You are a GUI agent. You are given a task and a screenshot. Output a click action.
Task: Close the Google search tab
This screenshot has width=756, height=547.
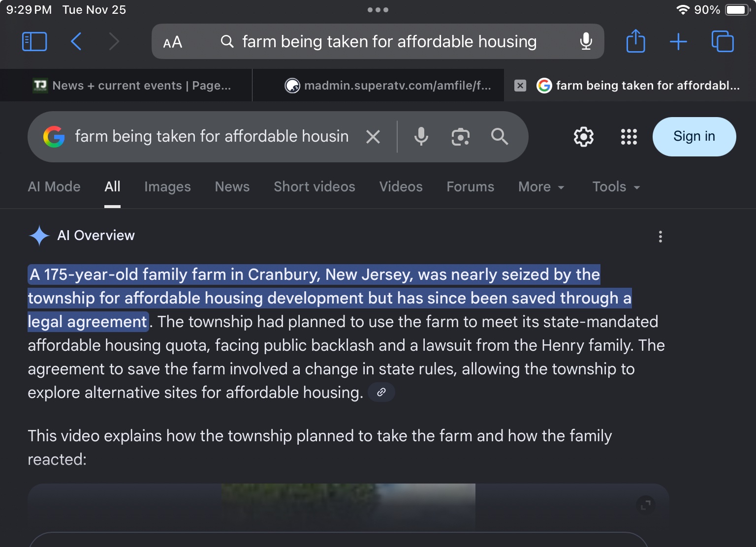pos(520,86)
